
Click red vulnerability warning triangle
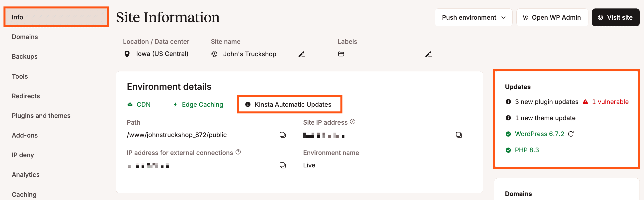pos(585,102)
